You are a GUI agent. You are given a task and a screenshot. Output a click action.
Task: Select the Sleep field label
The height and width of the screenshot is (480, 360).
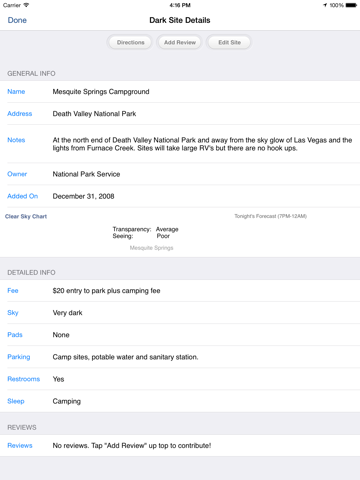(16, 401)
